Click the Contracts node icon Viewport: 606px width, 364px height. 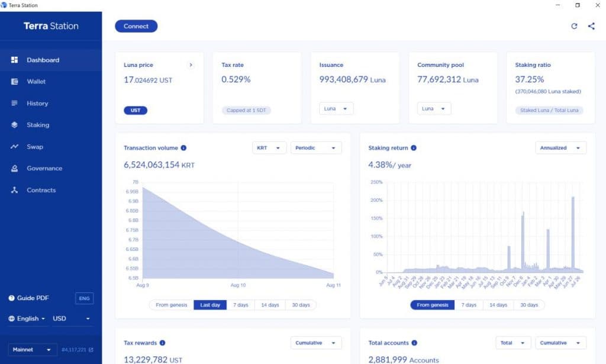click(14, 190)
